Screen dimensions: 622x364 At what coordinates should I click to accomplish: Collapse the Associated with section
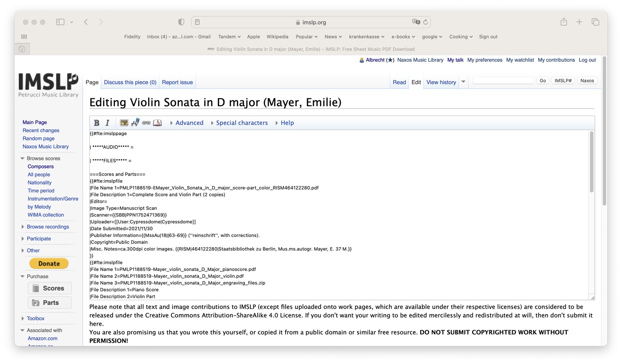pos(41,330)
